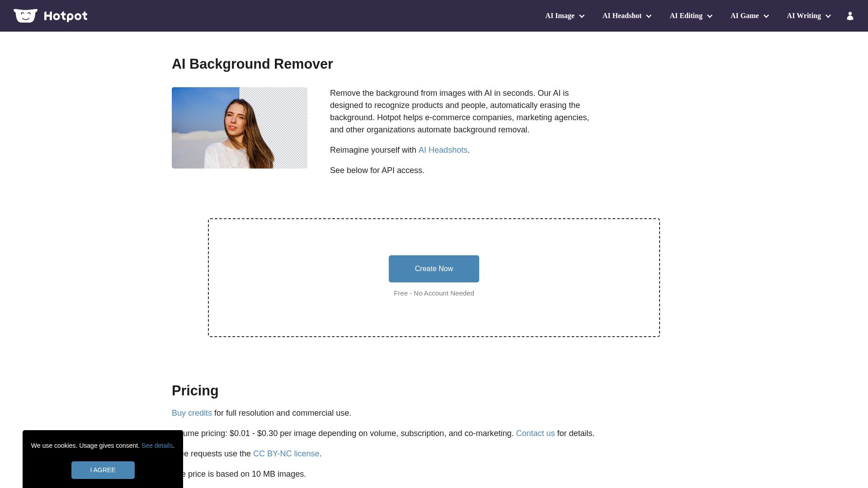Expand the AI Writing chevron arrow
The height and width of the screenshot is (488, 868).
(828, 16)
